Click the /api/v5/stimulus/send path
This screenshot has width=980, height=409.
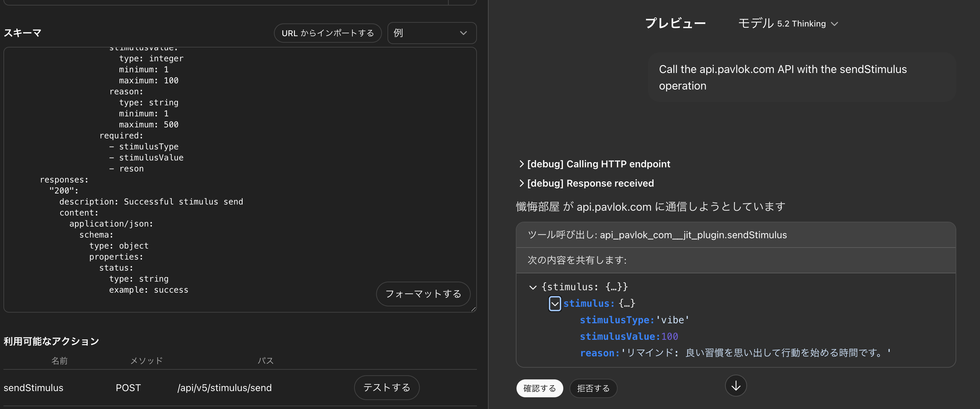[224, 388]
